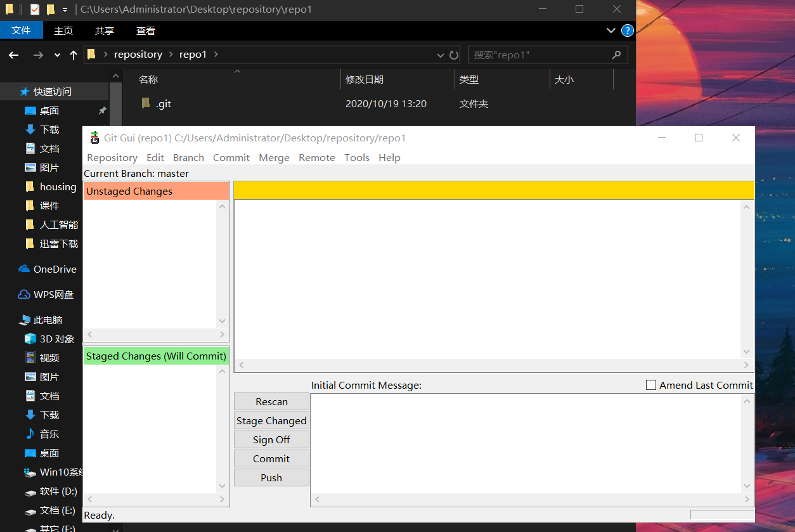
Task: Select the Staged Changes (Will Commit) header
Action: 156,356
